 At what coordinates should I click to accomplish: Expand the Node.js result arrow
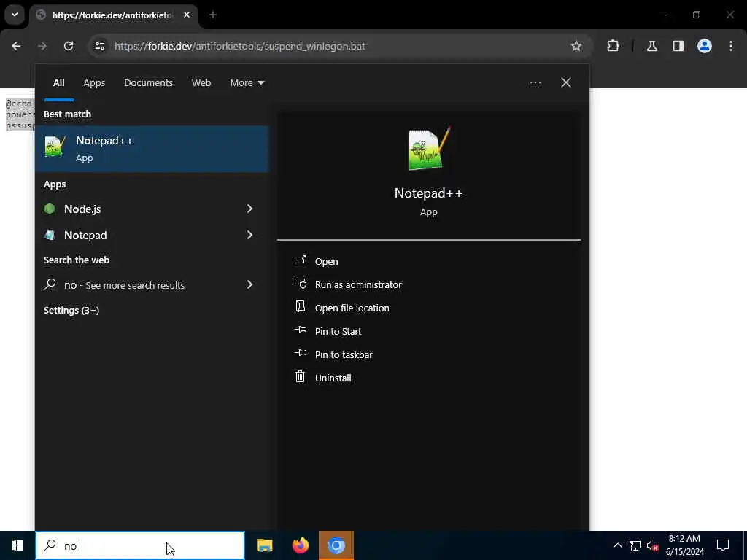point(249,209)
